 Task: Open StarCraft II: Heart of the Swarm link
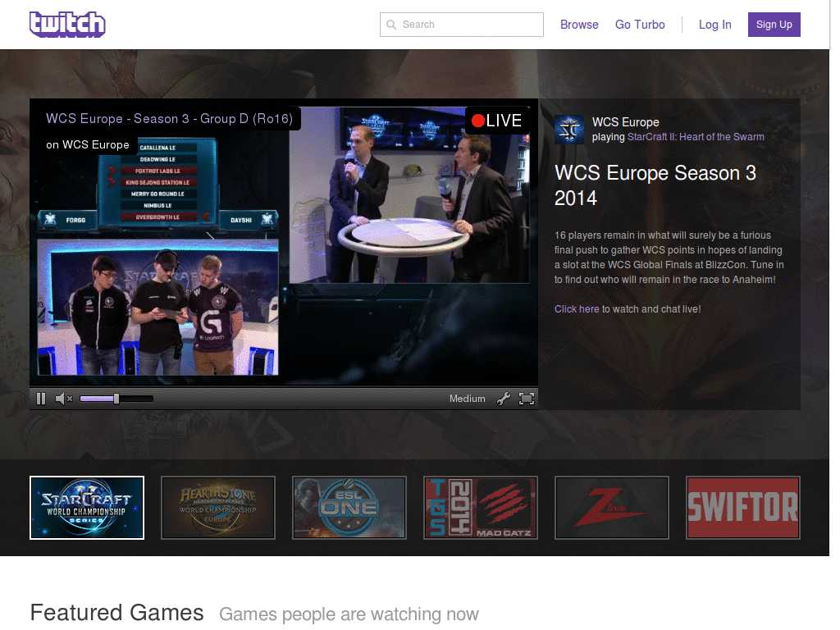pos(696,137)
